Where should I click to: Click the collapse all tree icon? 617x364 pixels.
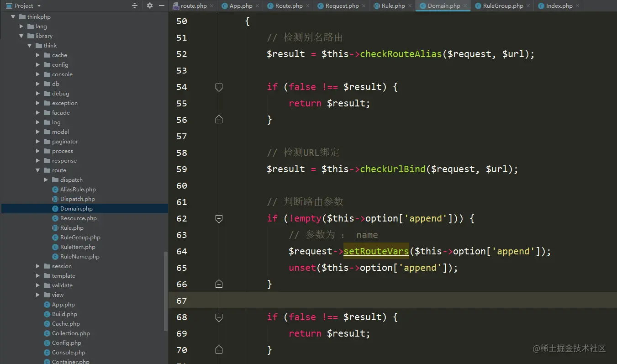pyautogui.click(x=135, y=6)
